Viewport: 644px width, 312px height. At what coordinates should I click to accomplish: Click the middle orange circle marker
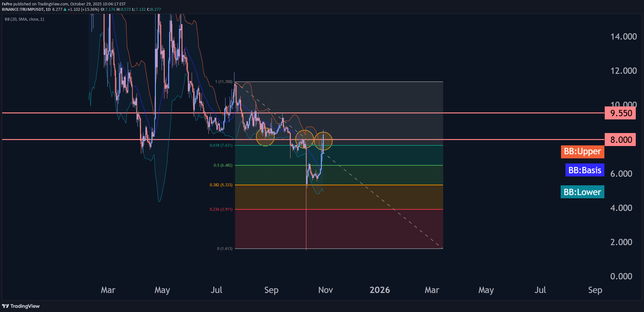[x=304, y=139]
